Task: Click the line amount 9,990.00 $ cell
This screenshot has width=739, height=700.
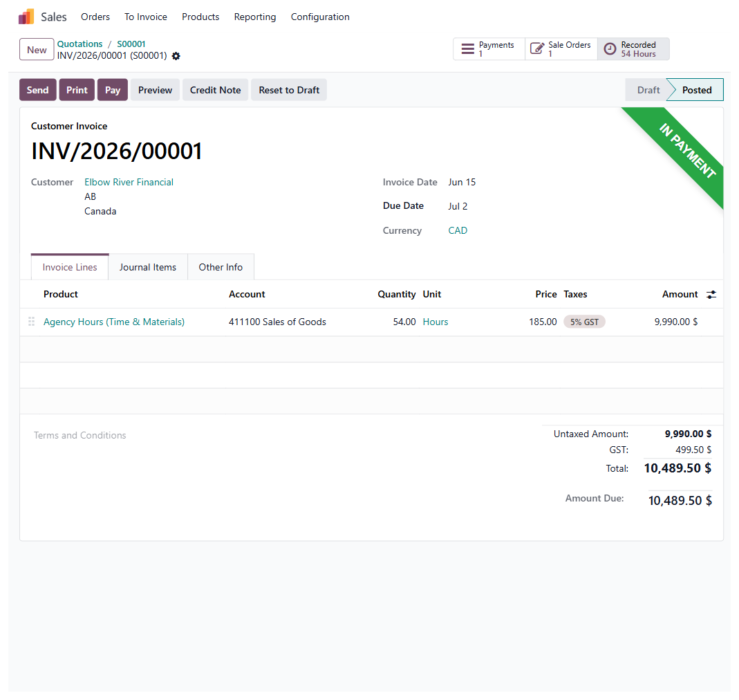Action: point(676,322)
